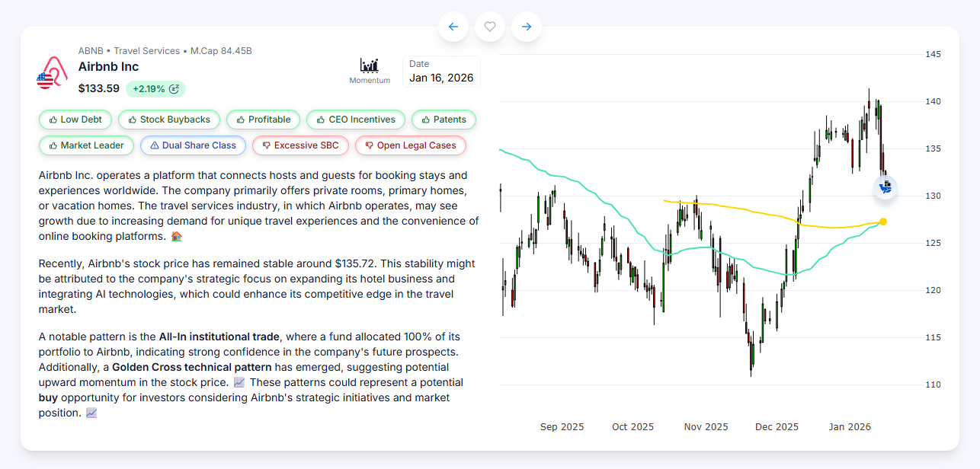The width and height of the screenshot is (980, 469).
Task: Click the thumbs-up icon on Low Debt
Action: tap(53, 120)
